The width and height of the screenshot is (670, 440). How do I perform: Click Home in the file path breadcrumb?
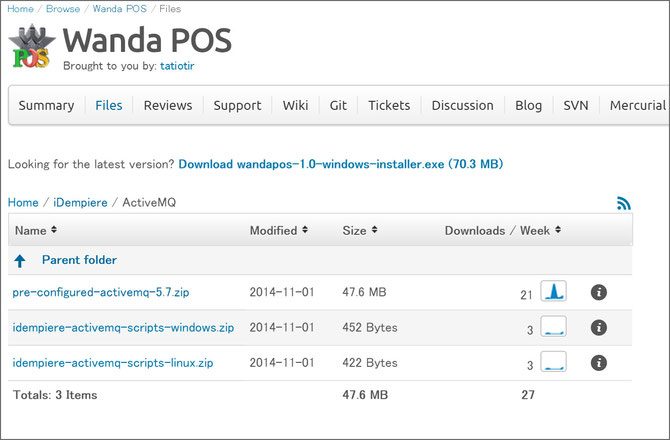pos(23,202)
